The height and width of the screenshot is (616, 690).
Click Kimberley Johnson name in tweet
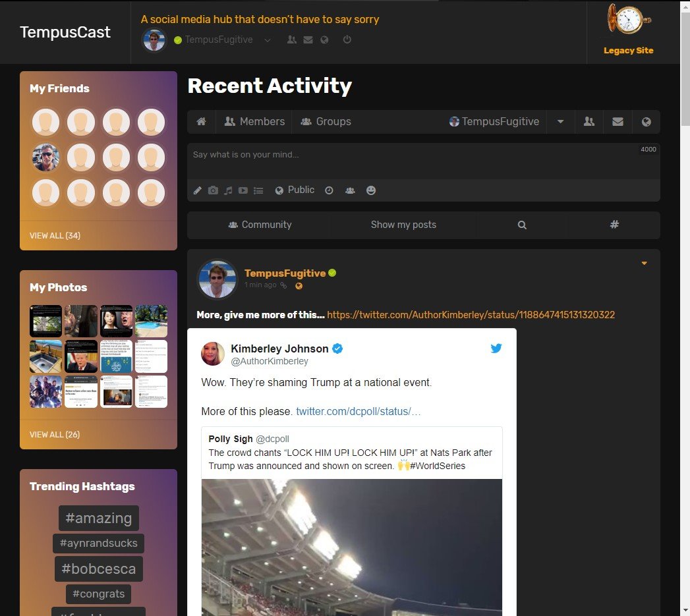[279, 349]
